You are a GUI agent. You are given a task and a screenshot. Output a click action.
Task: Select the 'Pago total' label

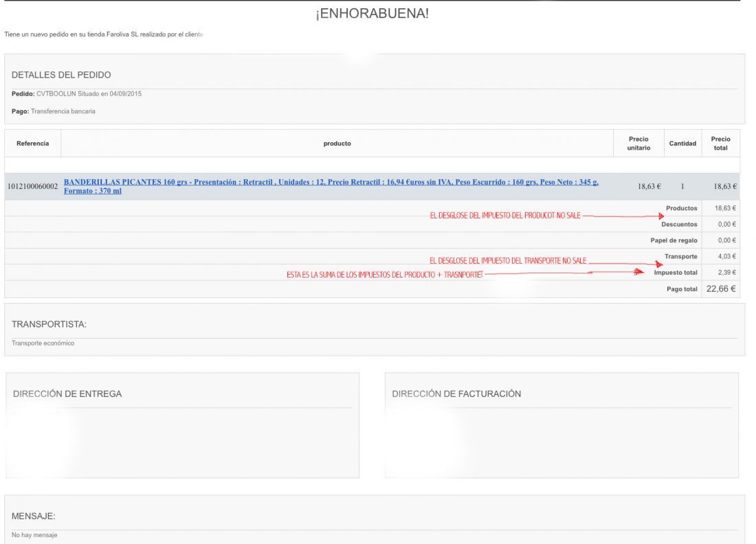[x=682, y=289]
